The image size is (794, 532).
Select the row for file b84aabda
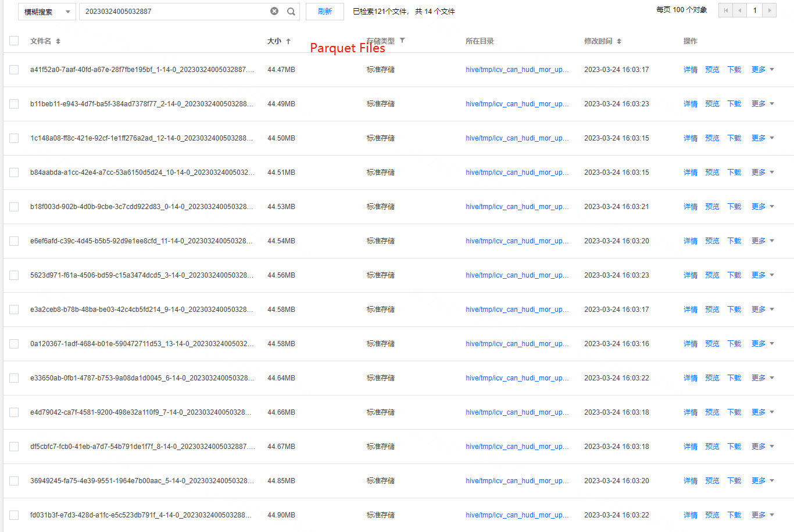point(14,172)
